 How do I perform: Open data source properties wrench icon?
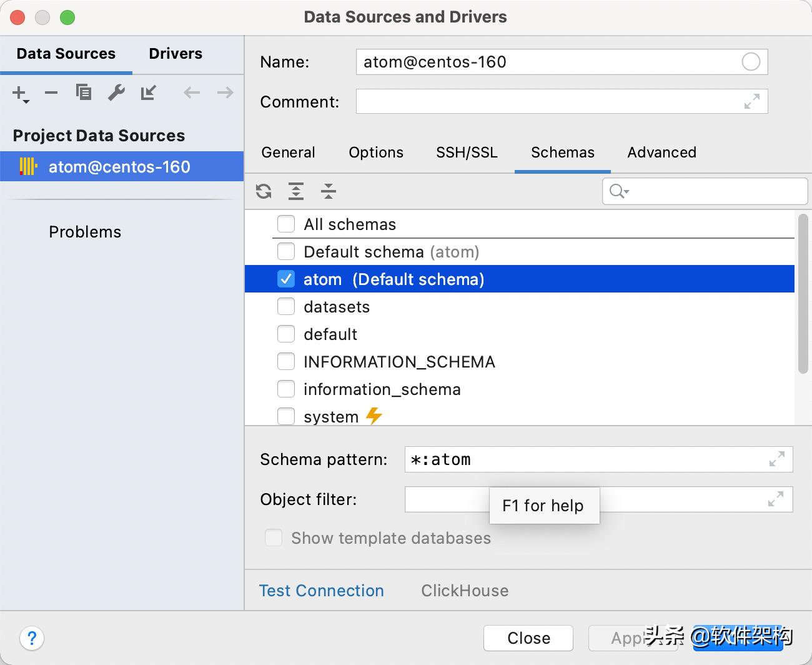coord(116,92)
